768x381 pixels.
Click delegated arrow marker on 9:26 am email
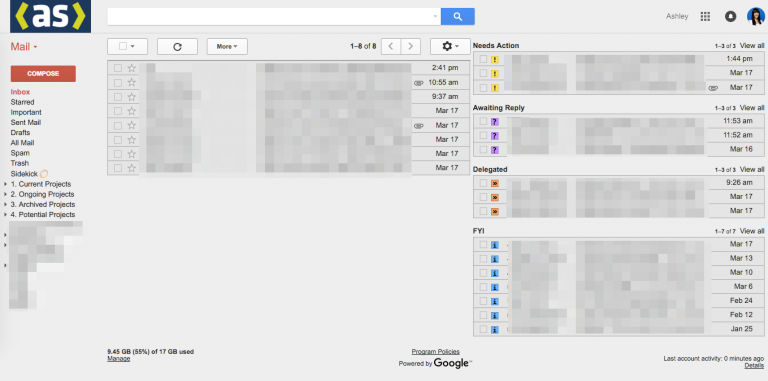[495, 183]
